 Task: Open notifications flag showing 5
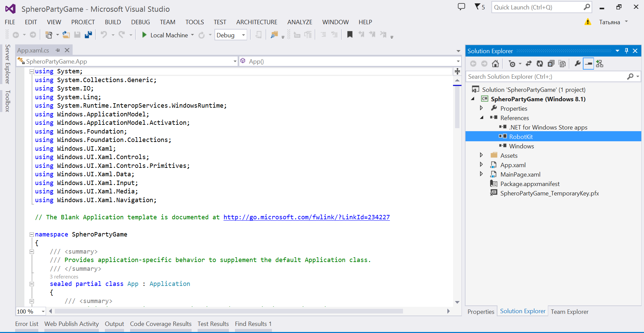(480, 7)
